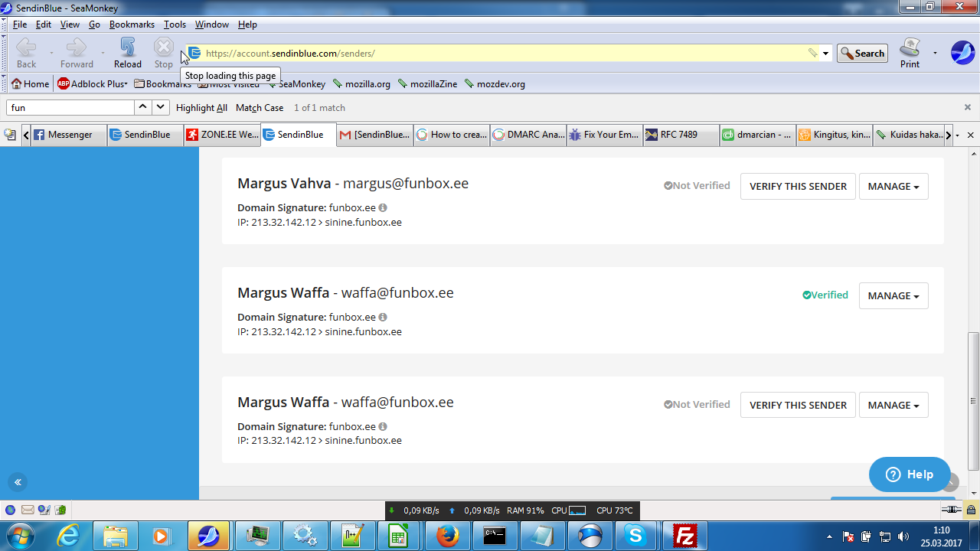The width and height of the screenshot is (980, 551).
Task: Open Windows Start menu
Action: (20, 535)
